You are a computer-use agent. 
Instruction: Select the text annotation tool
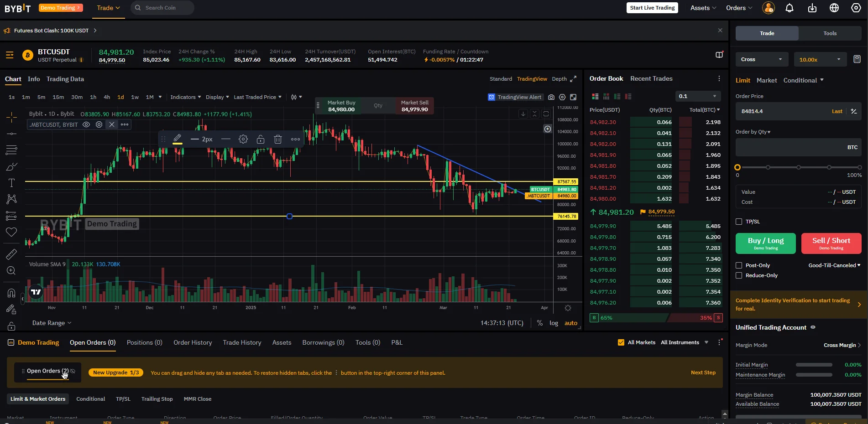pos(11,183)
